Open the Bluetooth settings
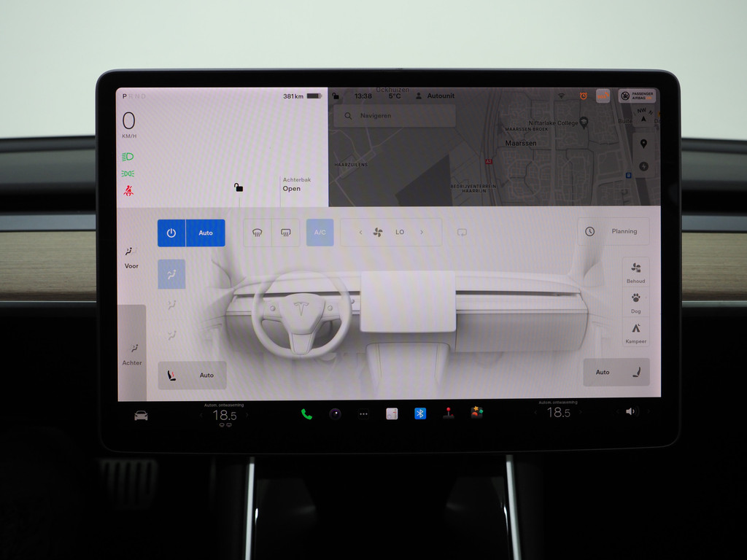Screen dimensions: 747x560 click(420, 413)
